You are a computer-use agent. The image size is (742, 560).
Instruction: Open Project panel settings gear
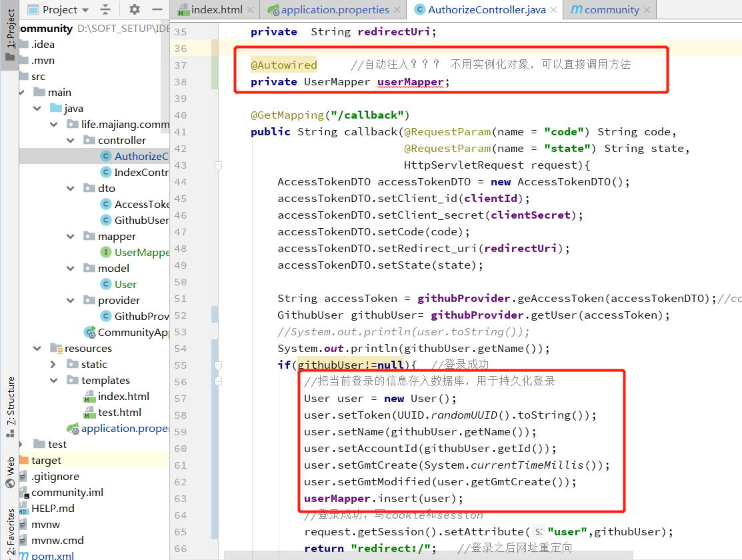[x=135, y=9]
